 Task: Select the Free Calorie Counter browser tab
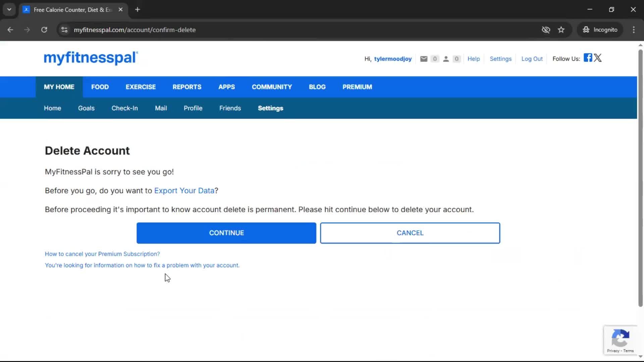(73, 10)
